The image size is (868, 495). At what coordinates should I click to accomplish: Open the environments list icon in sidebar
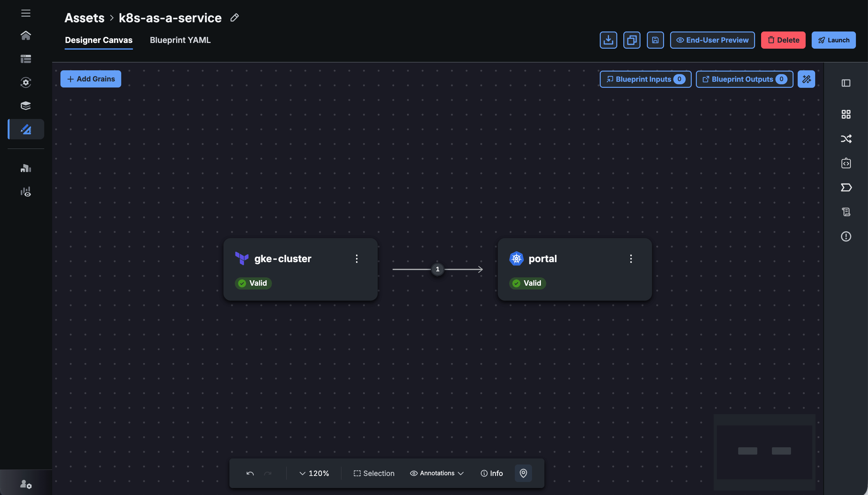pos(26,59)
